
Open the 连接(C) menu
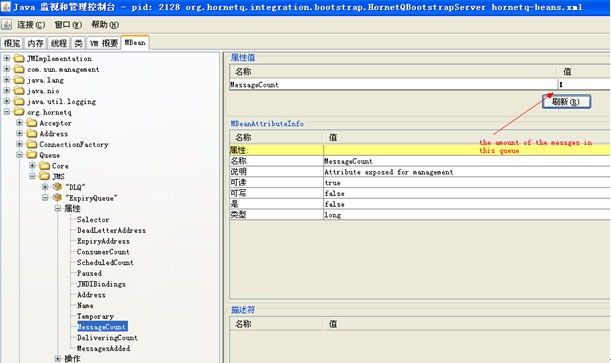[x=31, y=25]
